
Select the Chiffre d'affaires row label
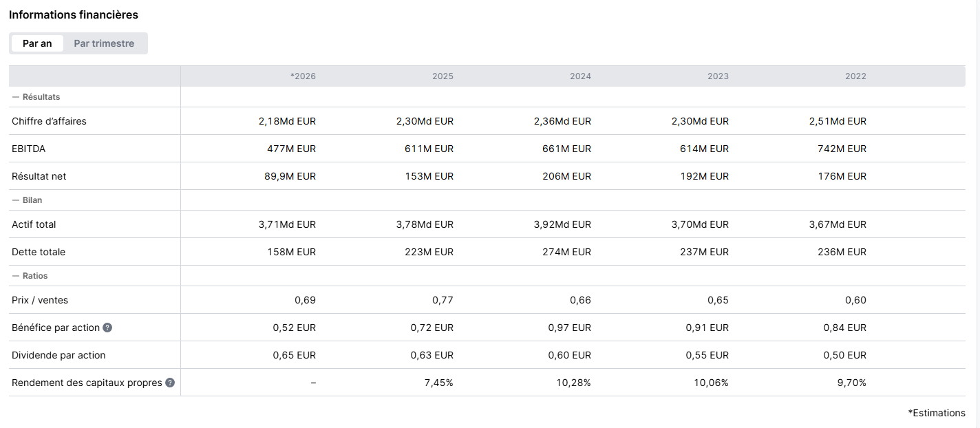point(49,121)
